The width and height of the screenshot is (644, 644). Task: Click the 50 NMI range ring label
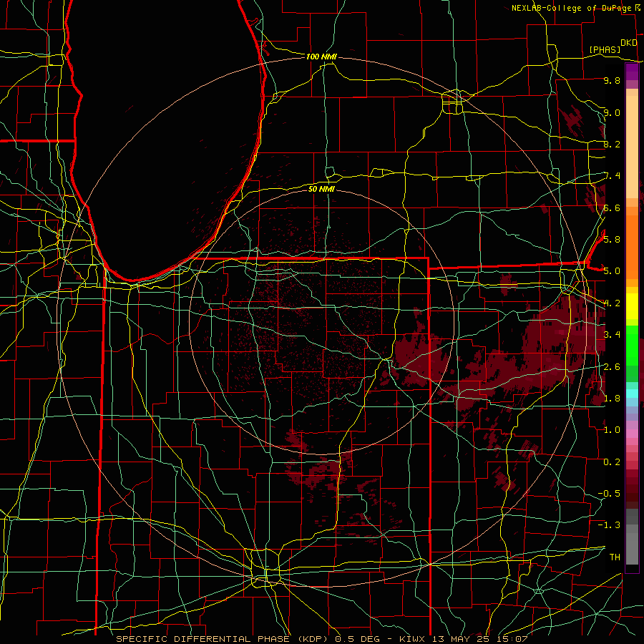[321, 189]
